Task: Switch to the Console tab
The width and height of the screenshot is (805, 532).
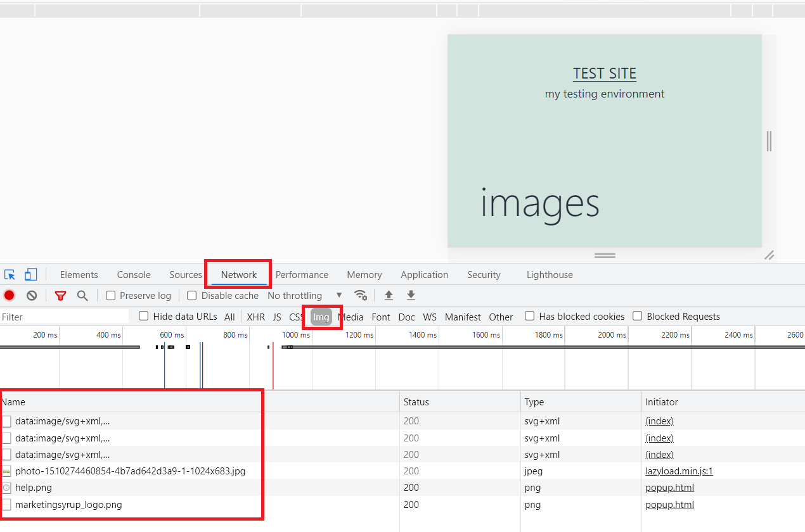Action: coord(134,275)
